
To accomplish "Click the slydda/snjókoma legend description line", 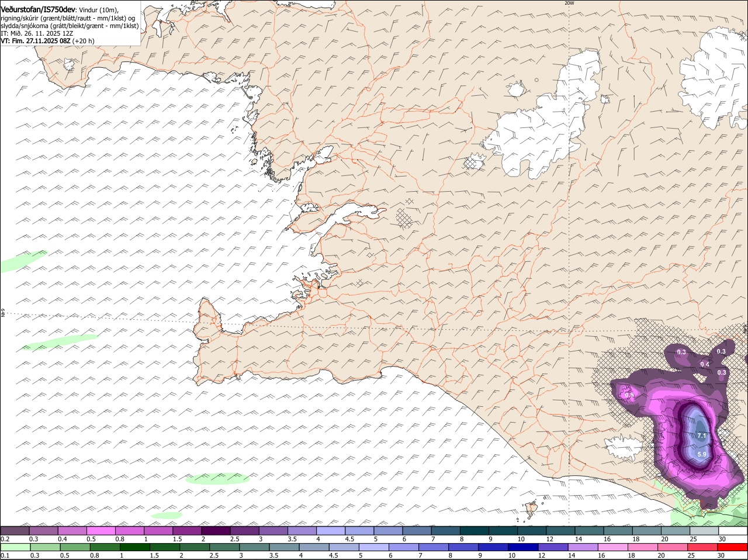I will coord(70,26).
